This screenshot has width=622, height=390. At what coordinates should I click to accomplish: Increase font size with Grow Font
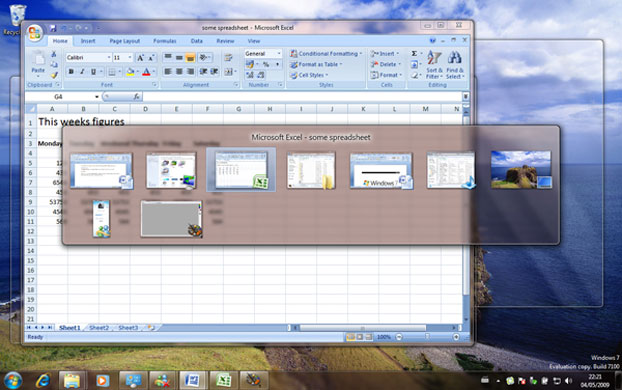[x=140, y=58]
